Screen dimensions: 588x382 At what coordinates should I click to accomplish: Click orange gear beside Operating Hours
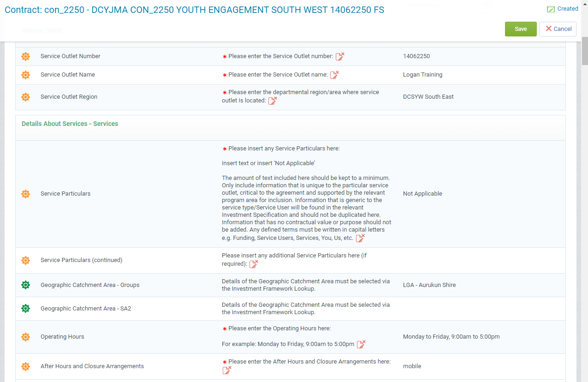pos(26,337)
